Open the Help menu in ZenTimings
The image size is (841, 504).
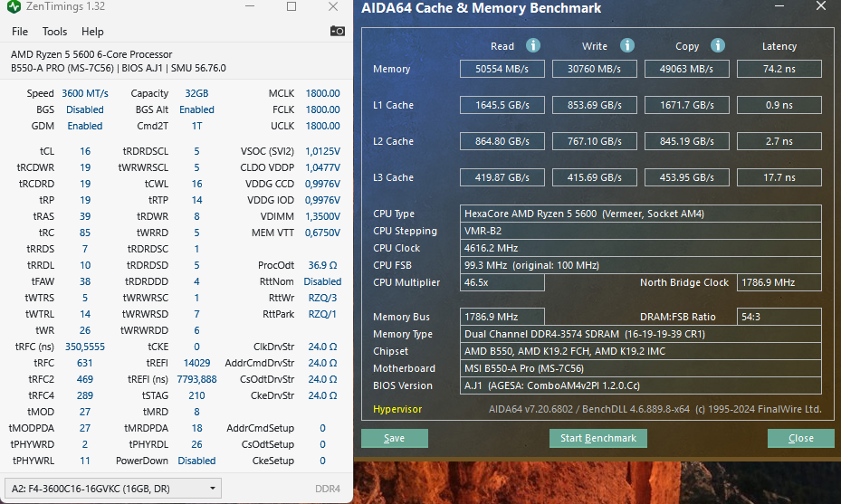[92, 32]
